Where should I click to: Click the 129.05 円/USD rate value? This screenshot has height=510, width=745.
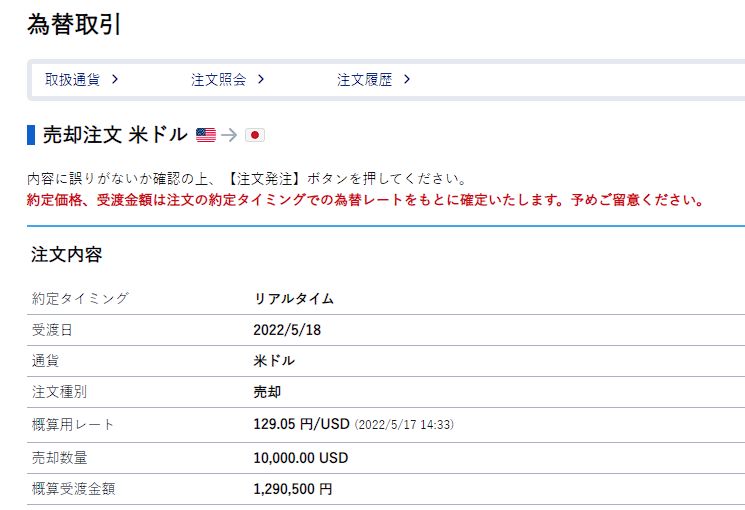coord(301,424)
